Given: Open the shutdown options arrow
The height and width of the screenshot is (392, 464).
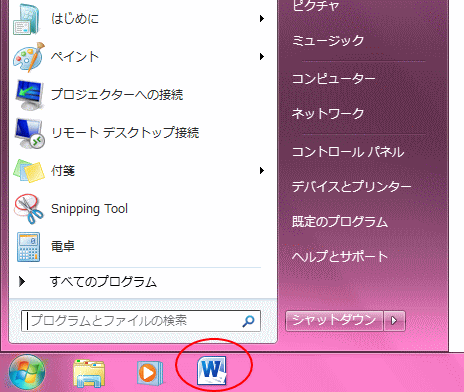Looking at the screenshot, I should tap(394, 321).
